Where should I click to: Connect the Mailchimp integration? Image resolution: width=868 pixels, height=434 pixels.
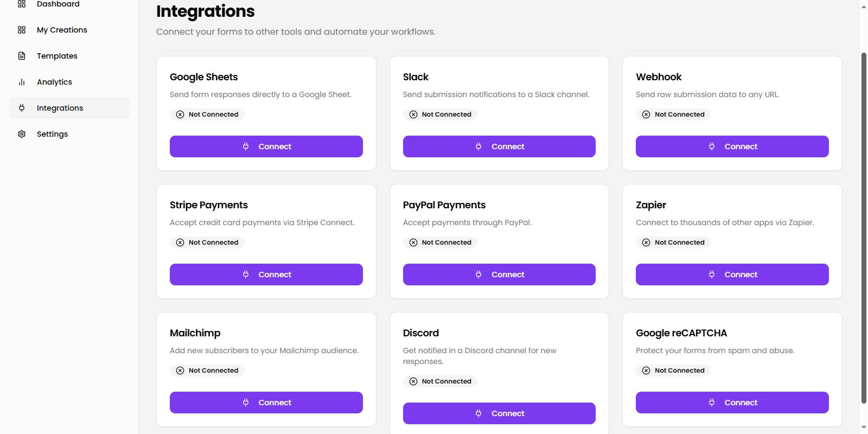tap(266, 403)
